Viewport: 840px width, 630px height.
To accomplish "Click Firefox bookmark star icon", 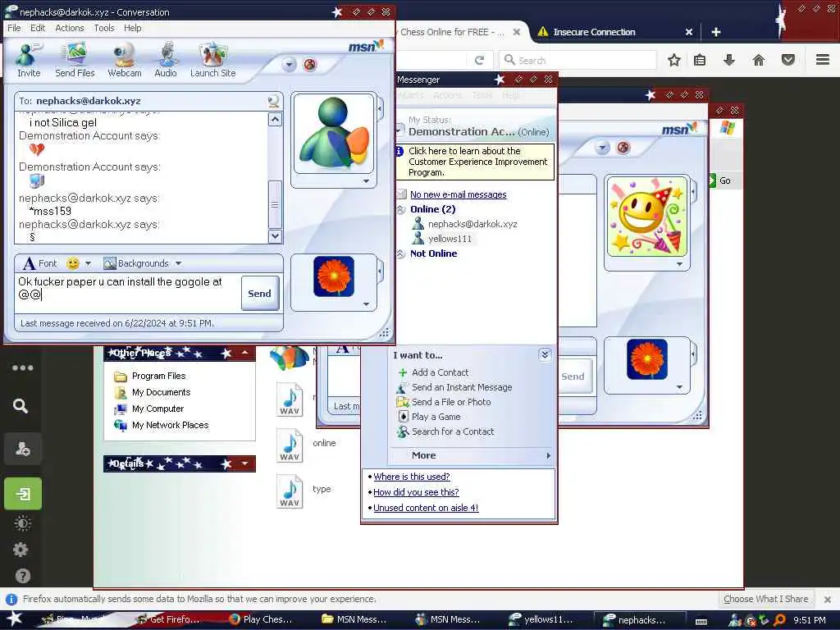I will click(x=674, y=60).
